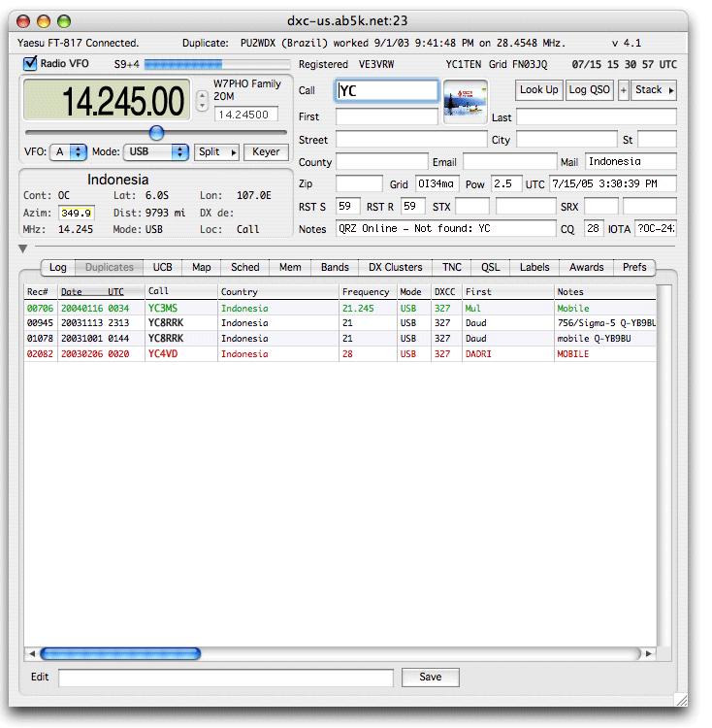Click the plus button beside Log QSO
The width and height of the screenshot is (712, 728).
click(x=623, y=90)
